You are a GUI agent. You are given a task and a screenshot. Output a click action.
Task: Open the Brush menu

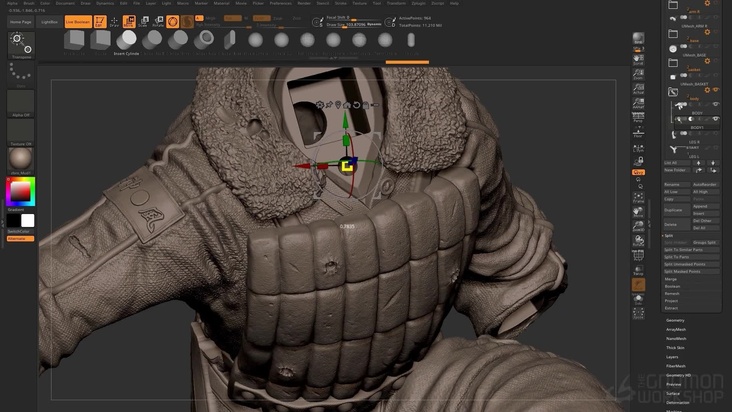[x=29, y=3]
